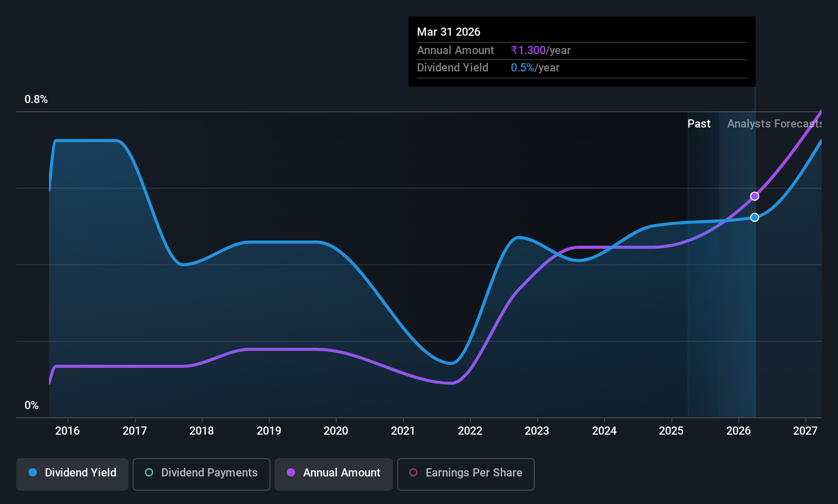Click the tooltip Dividend Yield label
Viewport: 838px width, 504px height.
pyautogui.click(x=453, y=68)
